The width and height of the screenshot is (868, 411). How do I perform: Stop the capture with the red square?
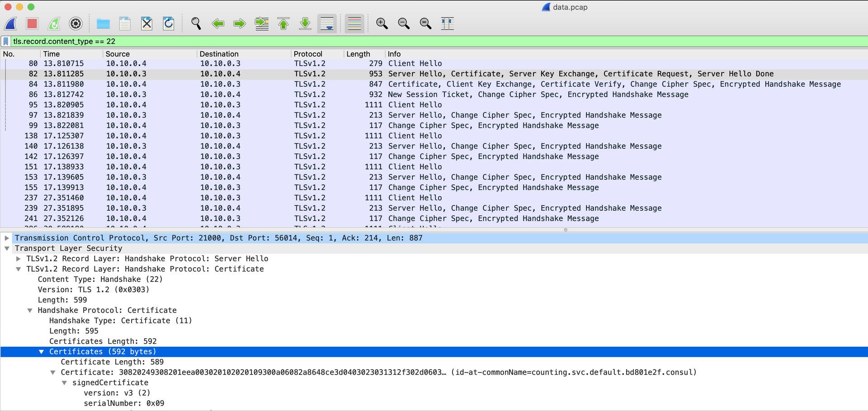point(32,24)
